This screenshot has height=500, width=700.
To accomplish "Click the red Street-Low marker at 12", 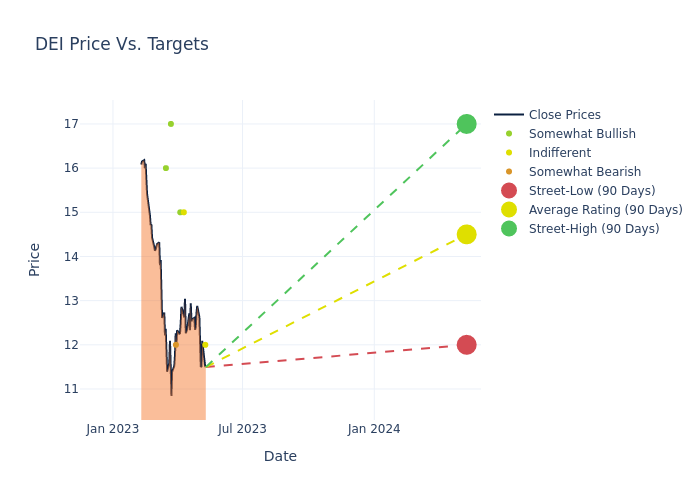I will click(466, 345).
